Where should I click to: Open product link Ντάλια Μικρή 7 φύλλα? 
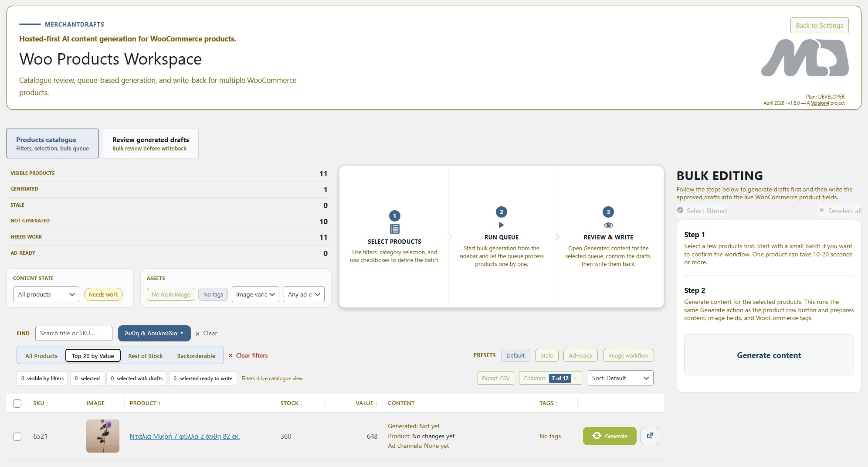tap(185, 436)
